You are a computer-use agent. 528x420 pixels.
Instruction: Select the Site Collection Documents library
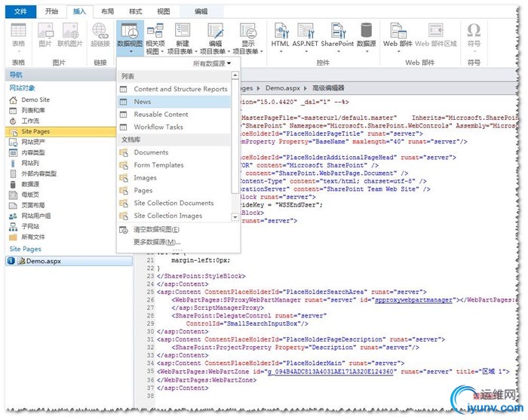point(174,204)
